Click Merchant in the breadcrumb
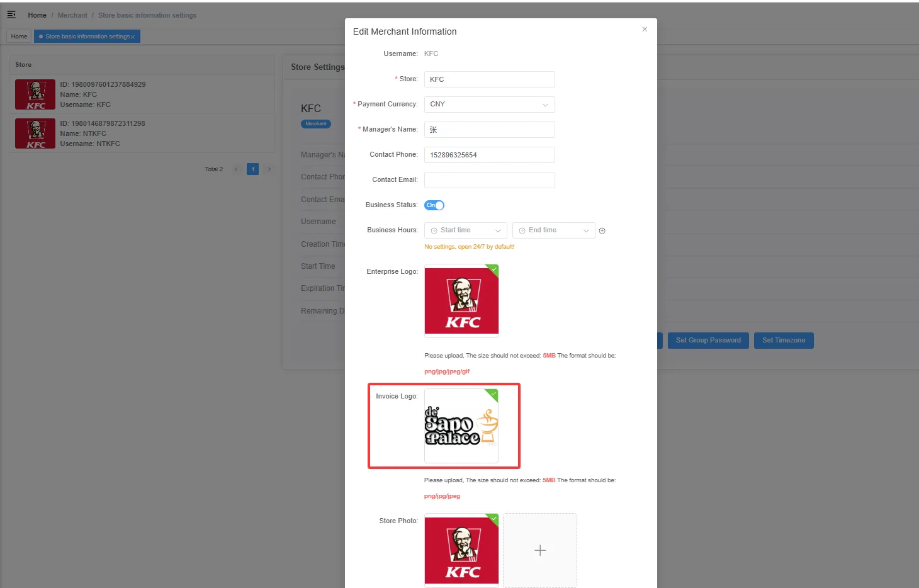 pos(72,15)
